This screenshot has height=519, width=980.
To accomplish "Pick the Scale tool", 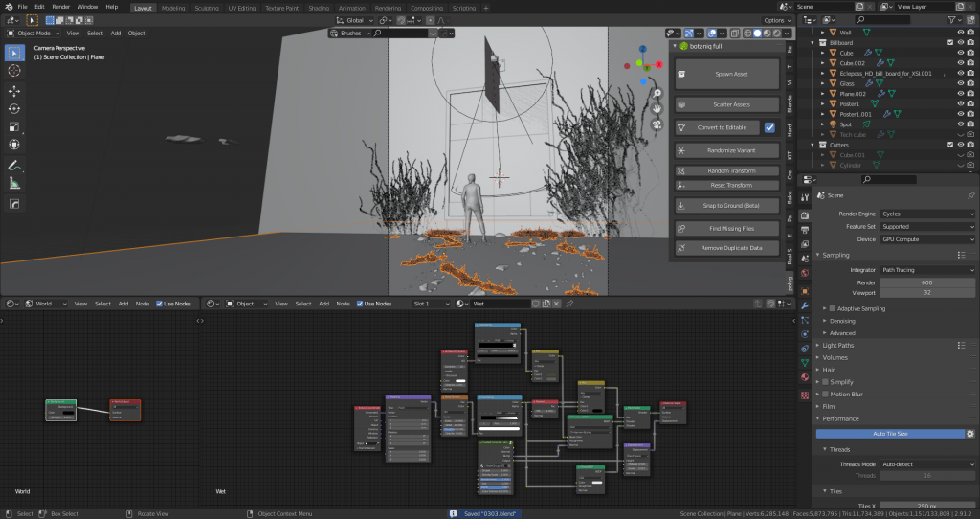I will (14, 126).
